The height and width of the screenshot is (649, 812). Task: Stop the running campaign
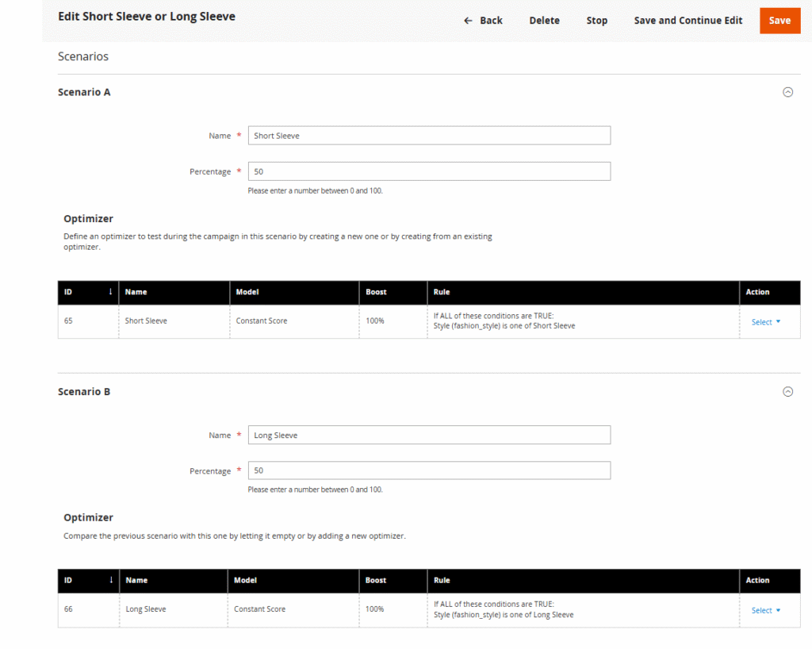596,21
